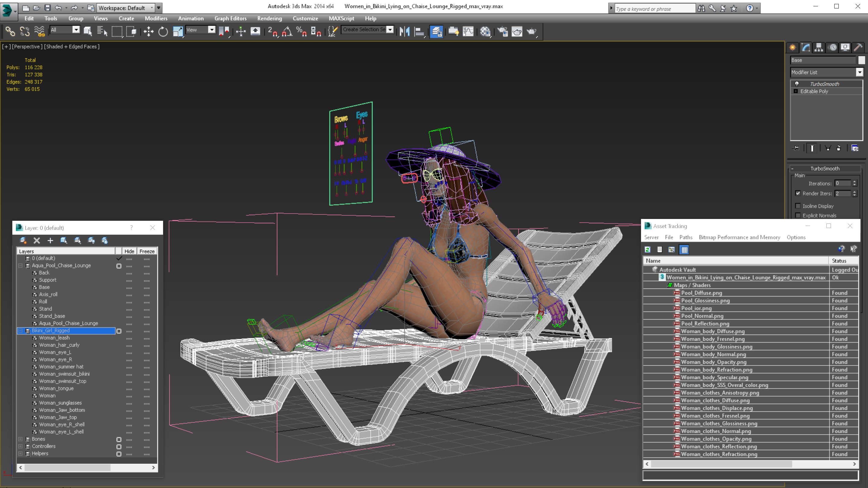Toggle Helpers layer current box
Image resolution: width=868 pixels, height=488 pixels.
(119, 454)
